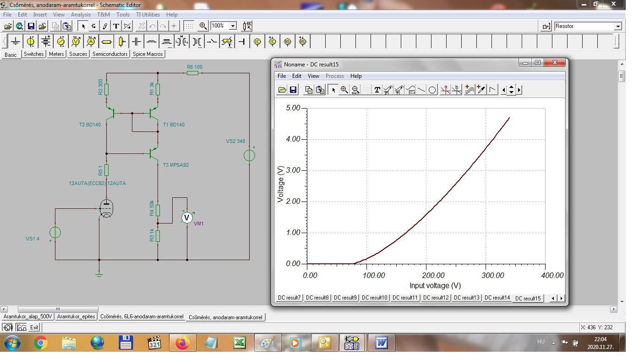Open the Analysis menu
644x360 pixels.
point(81,15)
